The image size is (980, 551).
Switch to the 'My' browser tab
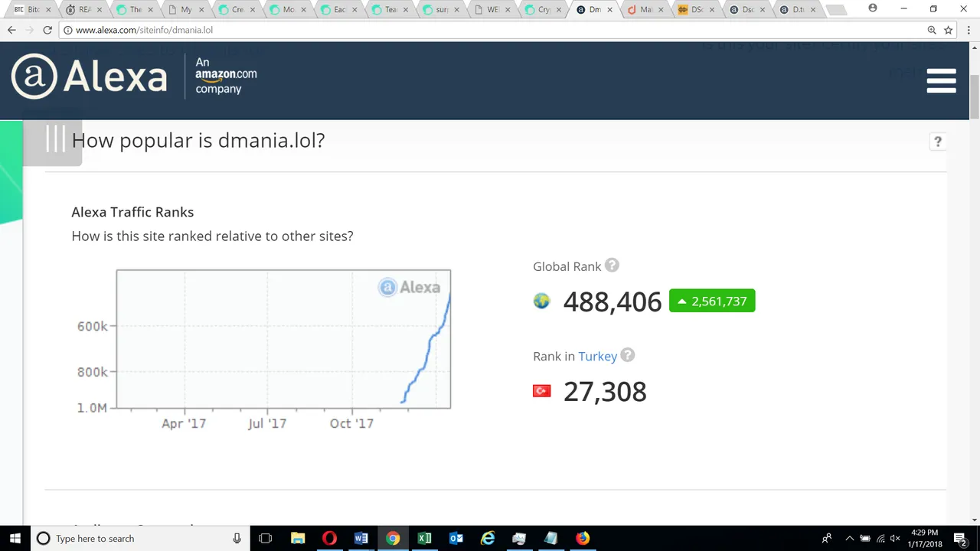point(186,10)
